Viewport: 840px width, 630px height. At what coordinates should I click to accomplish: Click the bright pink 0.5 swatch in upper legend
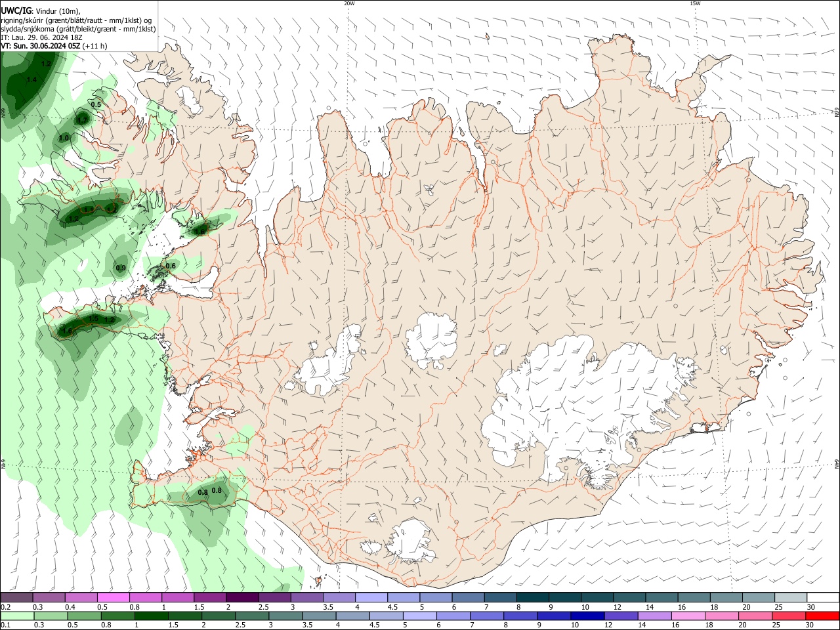coord(113,598)
